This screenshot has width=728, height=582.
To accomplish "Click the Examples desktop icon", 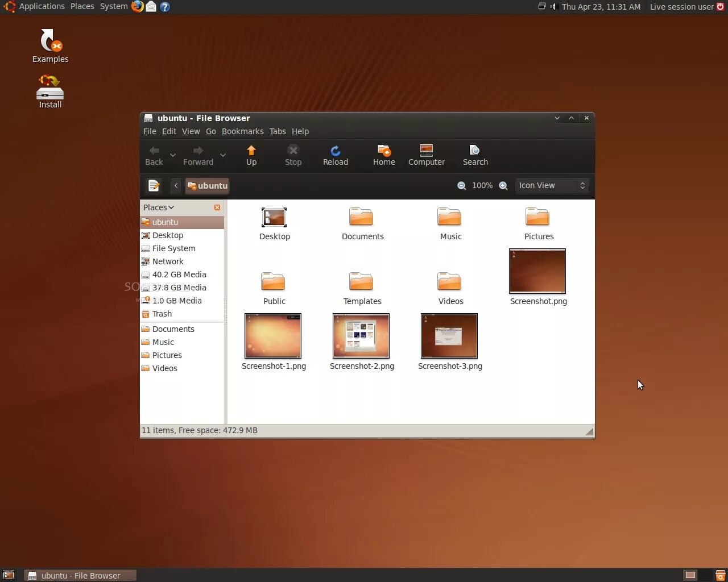I will coord(50,45).
